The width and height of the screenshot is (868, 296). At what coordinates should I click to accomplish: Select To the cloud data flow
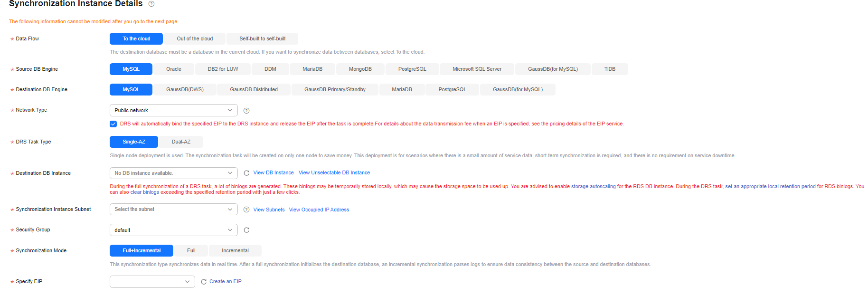(x=136, y=38)
